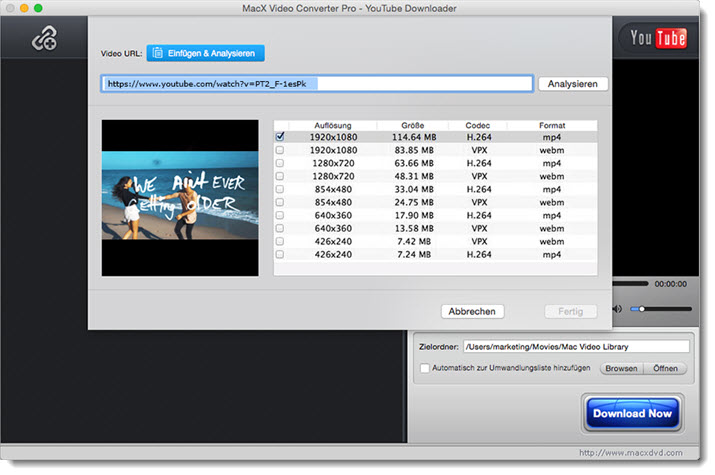Click the 00:00:00 time display

pyautogui.click(x=670, y=284)
